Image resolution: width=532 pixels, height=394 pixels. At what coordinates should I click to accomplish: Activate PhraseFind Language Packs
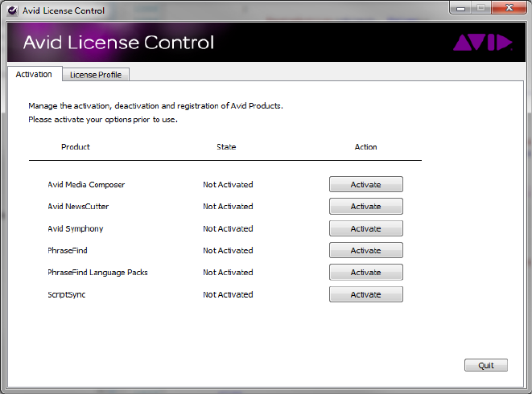click(365, 273)
